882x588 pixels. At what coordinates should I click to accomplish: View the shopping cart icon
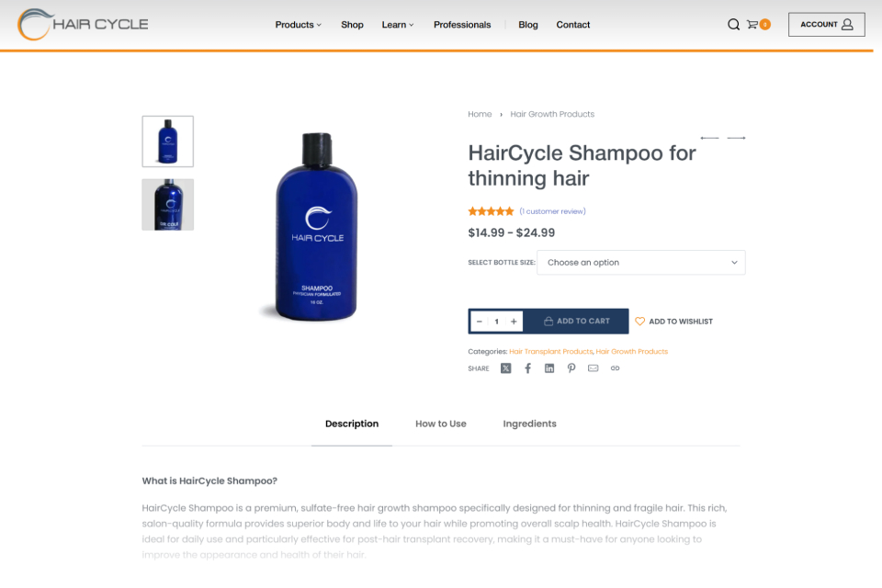click(x=752, y=24)
